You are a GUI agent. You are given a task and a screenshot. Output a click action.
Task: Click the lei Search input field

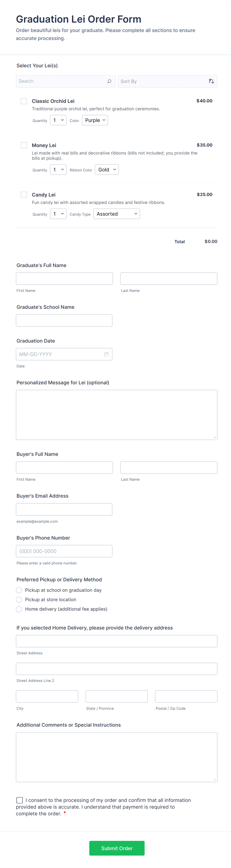click(x=61, y=81)
